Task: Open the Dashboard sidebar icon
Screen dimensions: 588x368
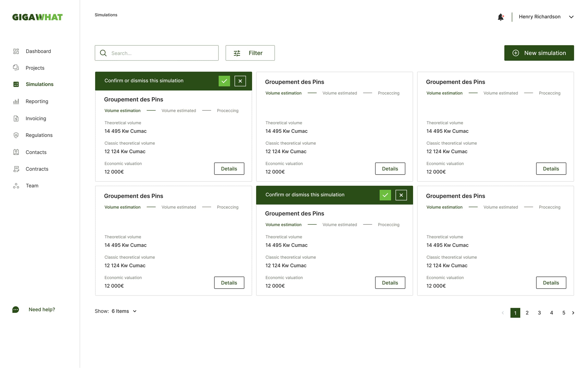Action: pyautogui.click(x=16, y=51)
